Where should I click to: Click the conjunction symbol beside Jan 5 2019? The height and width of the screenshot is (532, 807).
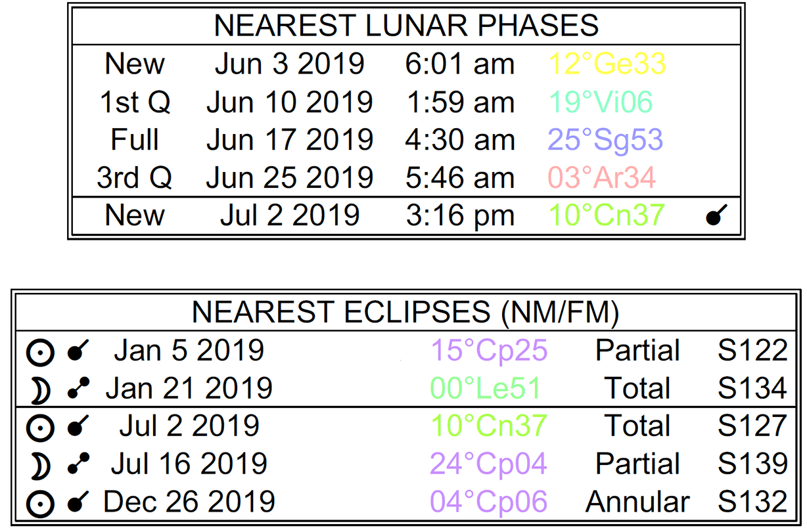79,351
